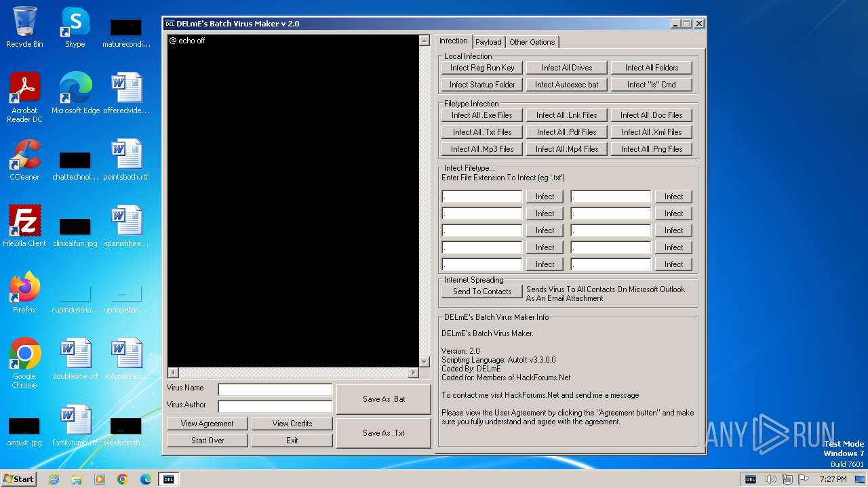Screen dimensions: 868x488
Task: Select the doubletime.rtf desktop file
Action: (75, 359)
